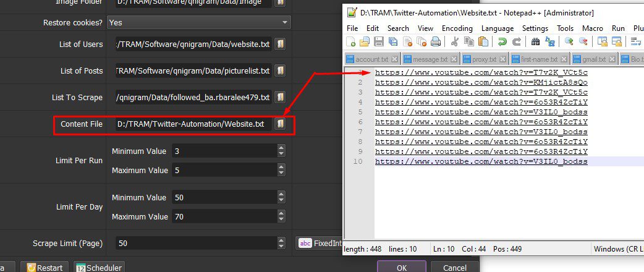
Task: Create a new file in Notepad++
Action: pyautogui.click(x=351, y=41)
